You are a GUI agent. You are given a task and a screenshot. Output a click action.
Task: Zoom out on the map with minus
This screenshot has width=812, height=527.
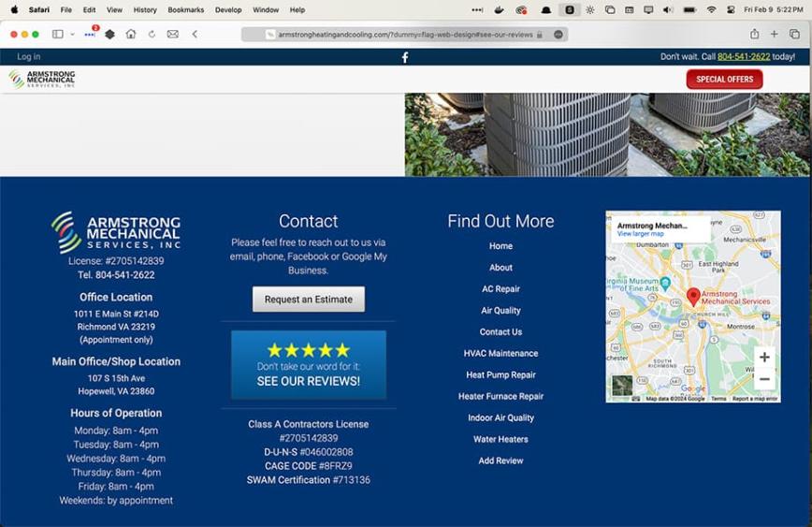[x=764, y=379]
